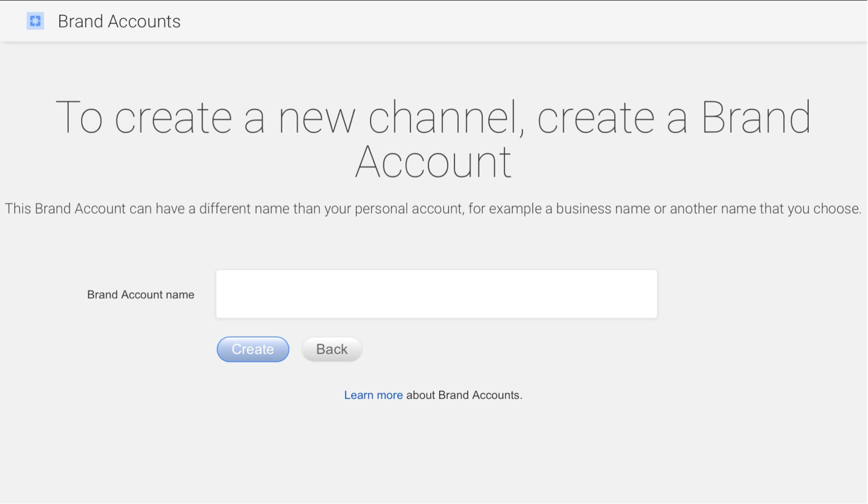The height and width of the screenshot is (504, 868).
Task: Open the Learn more link
Action: (373, 395)
